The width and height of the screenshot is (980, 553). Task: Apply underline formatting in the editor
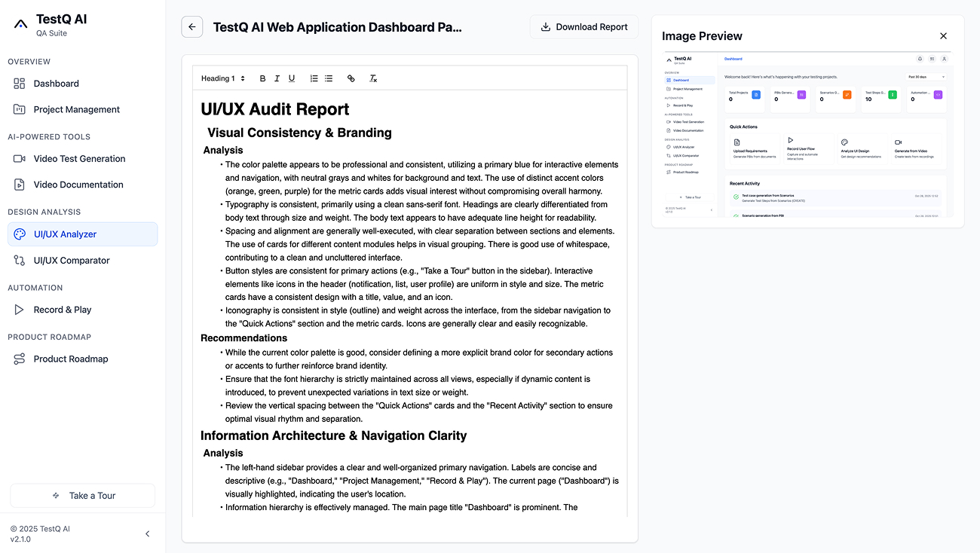292,78
